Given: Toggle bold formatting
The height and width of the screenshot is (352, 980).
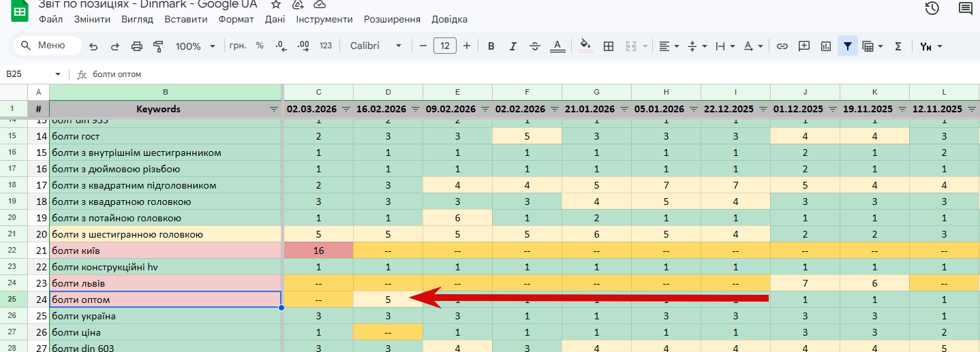Looking at the screenshot, I should click(x=491, y=46).
